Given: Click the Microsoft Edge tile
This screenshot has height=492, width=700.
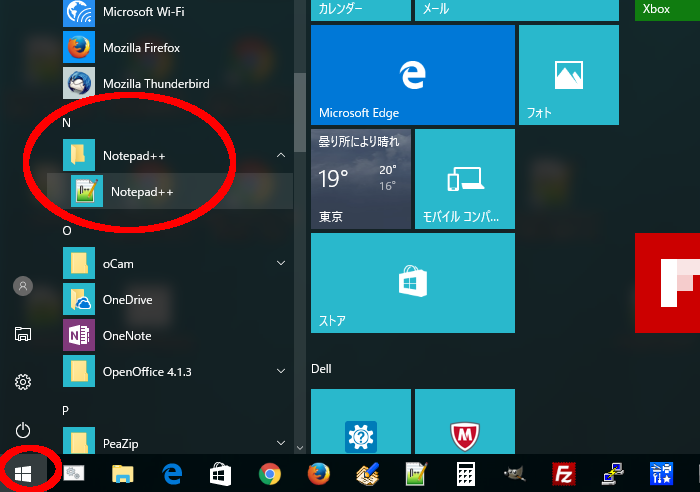Looking at the screenshot, I should 412,75.
